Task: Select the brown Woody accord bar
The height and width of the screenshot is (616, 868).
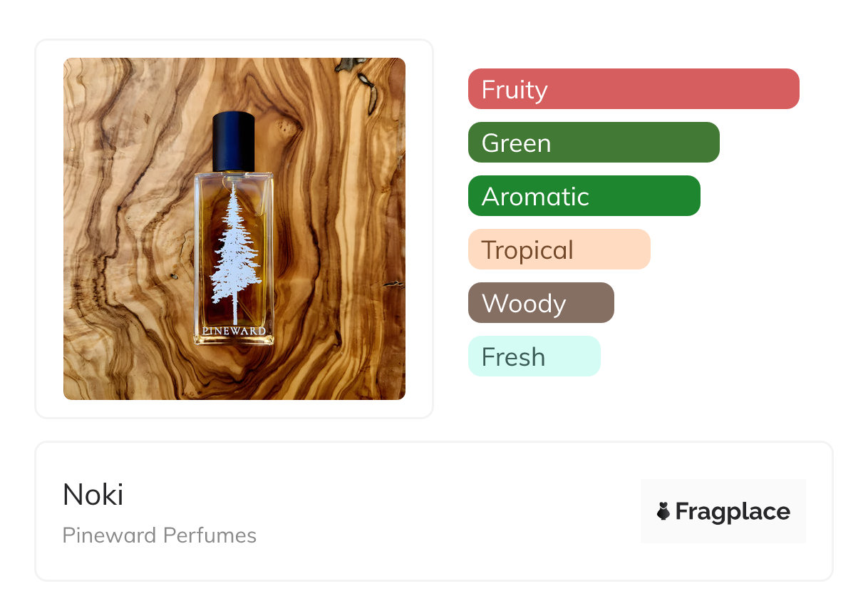Action: (541, 303)
